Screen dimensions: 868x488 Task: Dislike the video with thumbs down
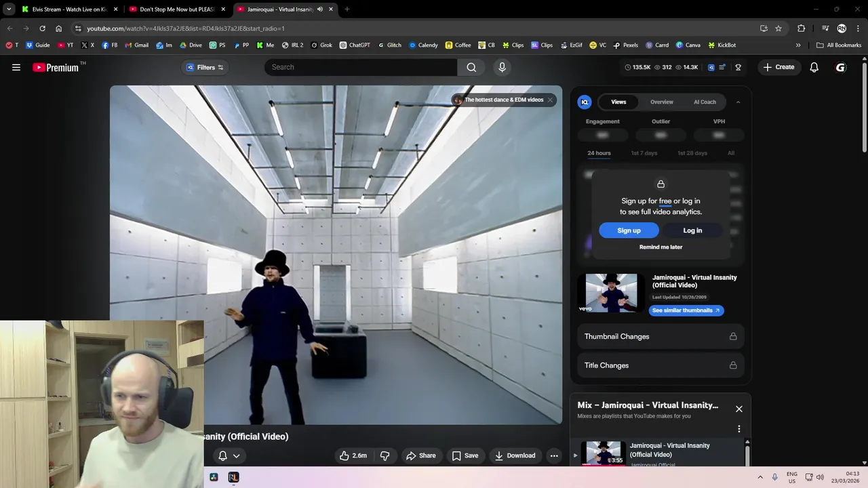(384, 455)
